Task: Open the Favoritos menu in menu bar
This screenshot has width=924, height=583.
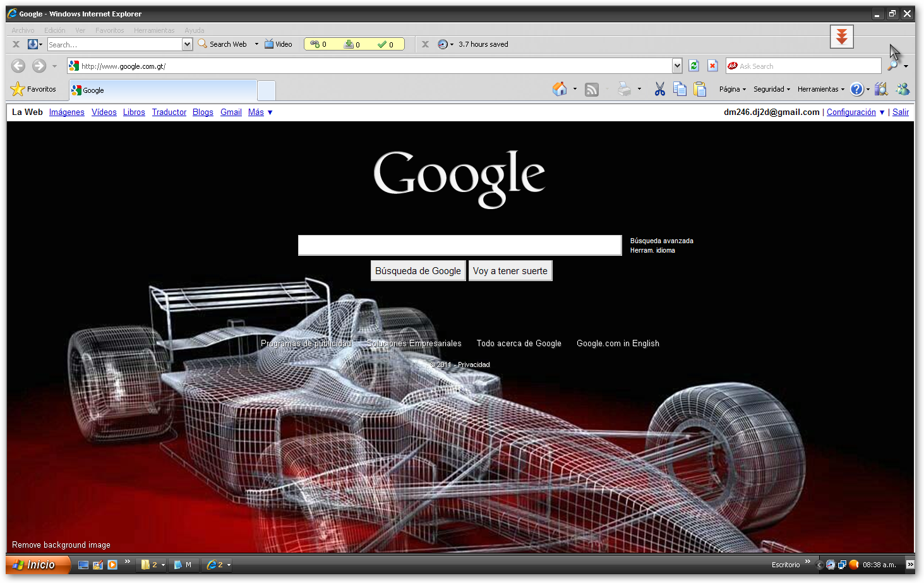Action: point(110,30)
